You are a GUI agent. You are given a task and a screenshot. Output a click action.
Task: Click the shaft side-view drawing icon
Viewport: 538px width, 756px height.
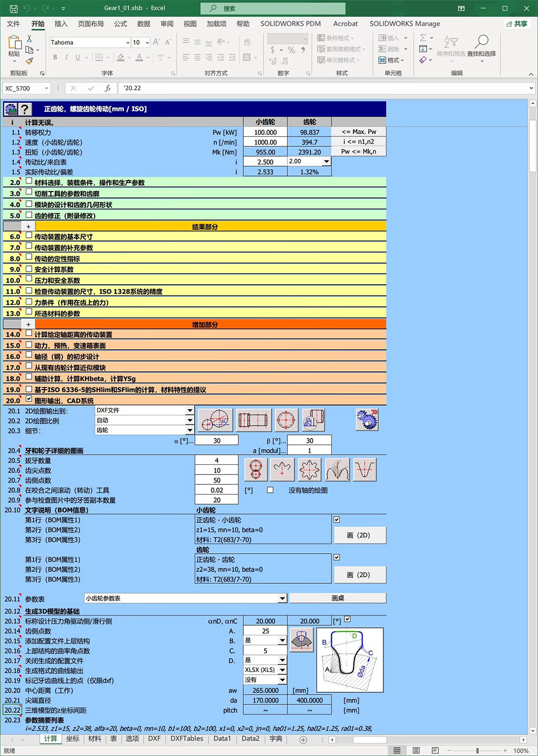click(253, 420)
